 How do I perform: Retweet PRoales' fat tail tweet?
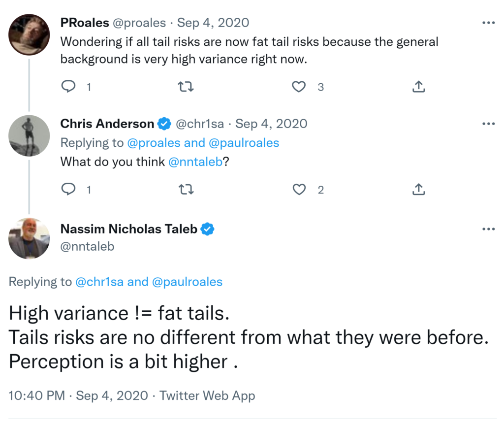coord(186,87)
